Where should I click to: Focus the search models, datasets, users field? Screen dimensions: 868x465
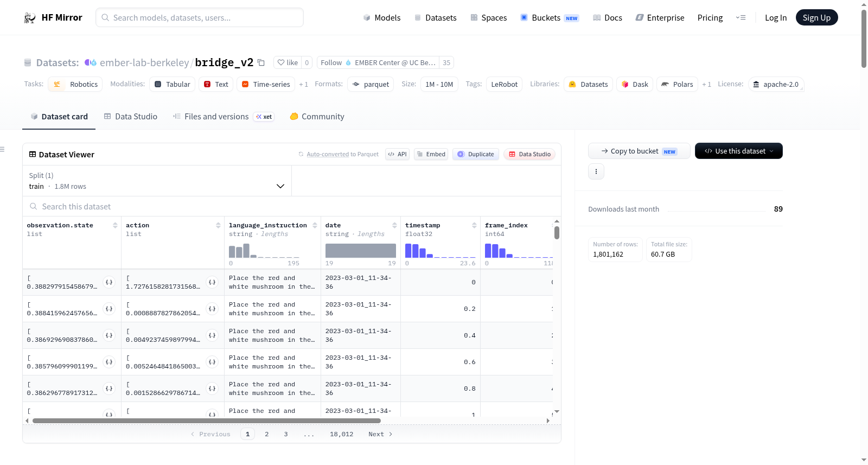[x=200, y=17]
